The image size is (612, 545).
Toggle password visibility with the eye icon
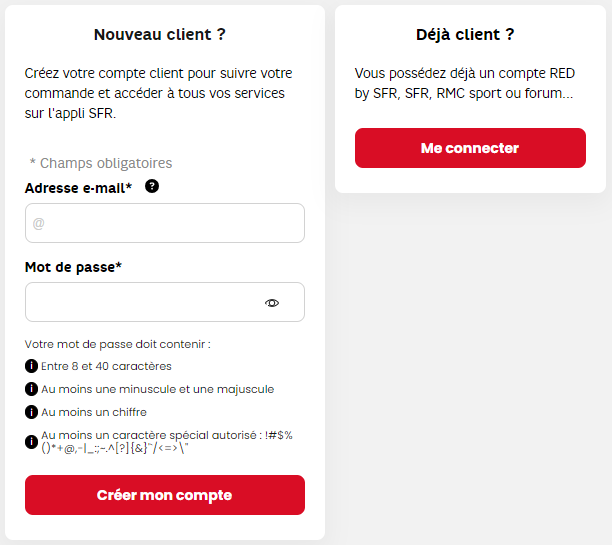coord(272,303)
